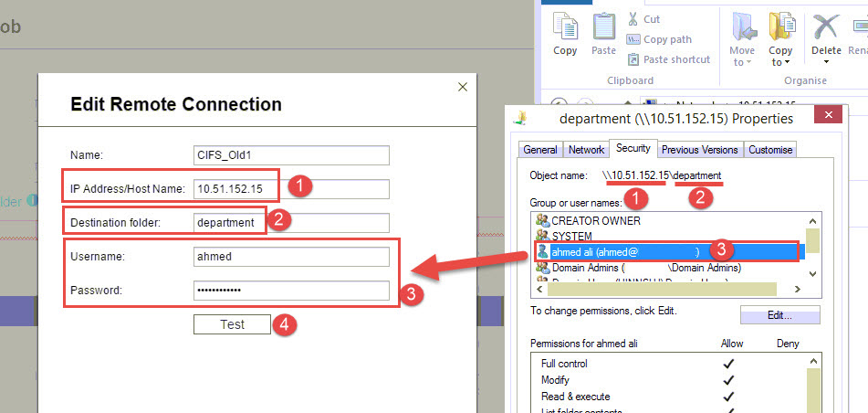Viewport: 868px width, 413px height.
Task: Click the IP Address/Host Name input field
Action: (291, 189)
